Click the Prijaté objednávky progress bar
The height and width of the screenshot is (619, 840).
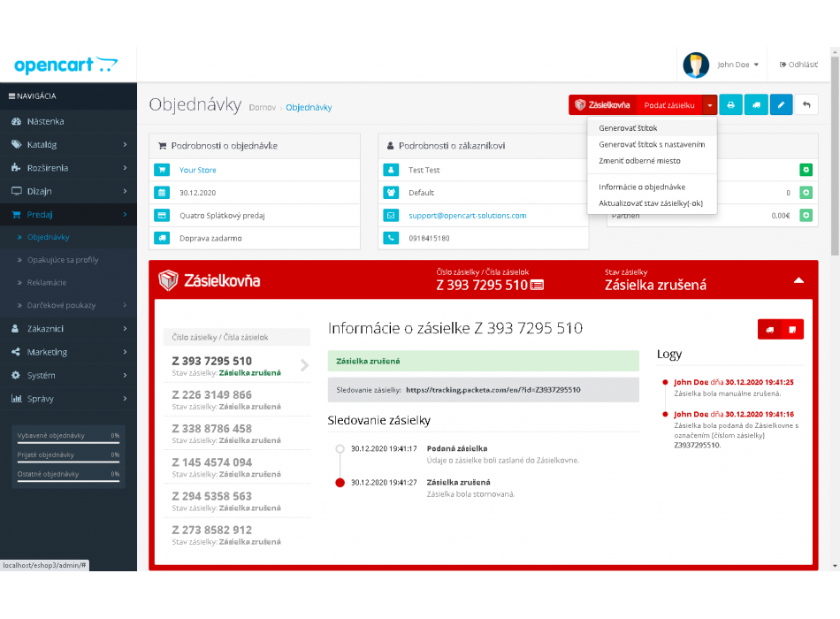68,462
